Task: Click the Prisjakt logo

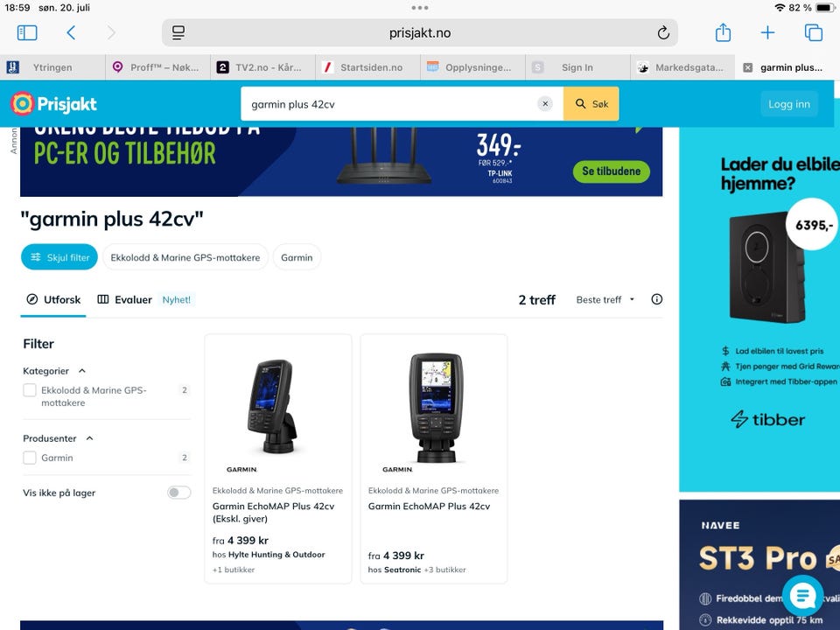Action: (53, 104)
